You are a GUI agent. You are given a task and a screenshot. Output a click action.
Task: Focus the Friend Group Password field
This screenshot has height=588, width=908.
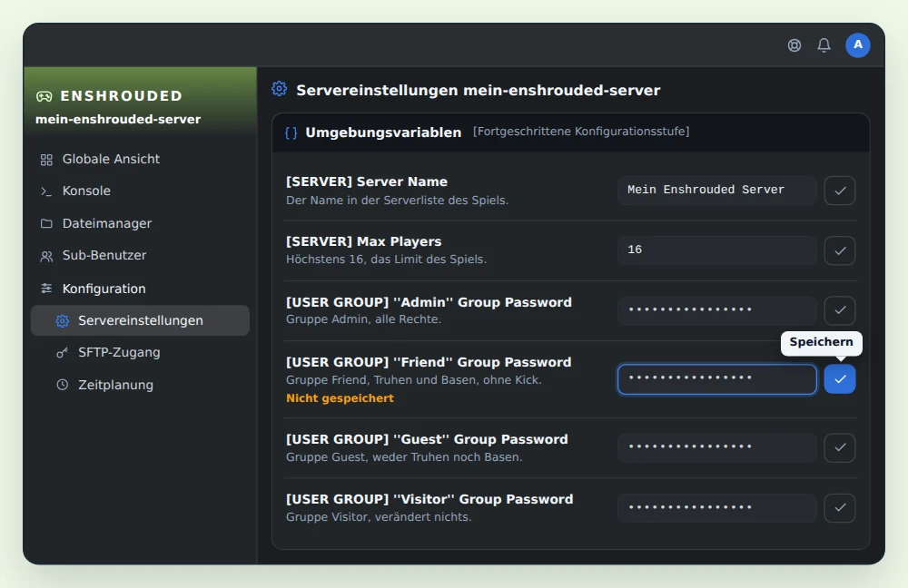717,379
